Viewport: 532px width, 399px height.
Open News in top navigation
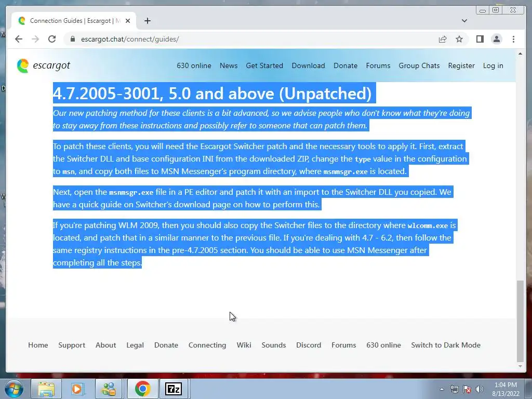pyautogui.click(x=229, y=65)
